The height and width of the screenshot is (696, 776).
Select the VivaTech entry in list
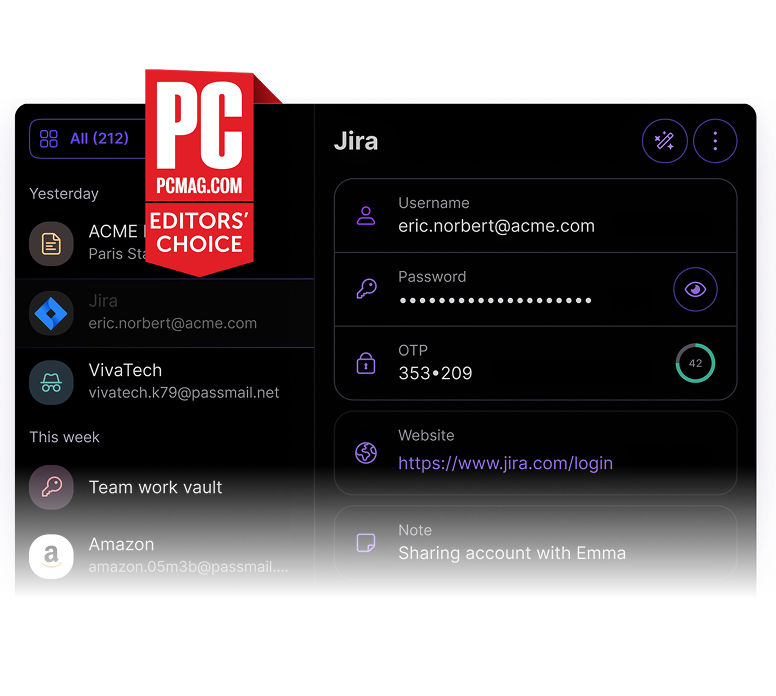click(x=184, y=382)
